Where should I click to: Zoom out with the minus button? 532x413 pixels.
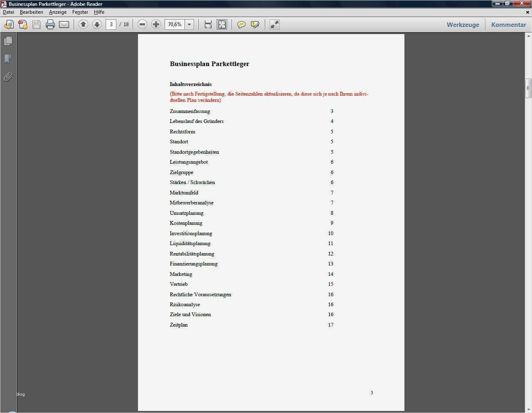pos(142,24)
